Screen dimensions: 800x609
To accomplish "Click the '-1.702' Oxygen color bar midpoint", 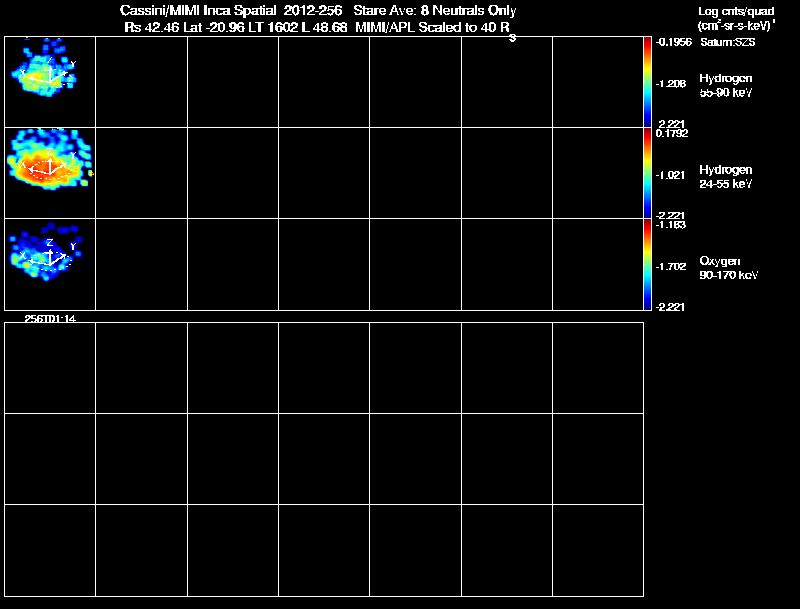I will 671,267.
